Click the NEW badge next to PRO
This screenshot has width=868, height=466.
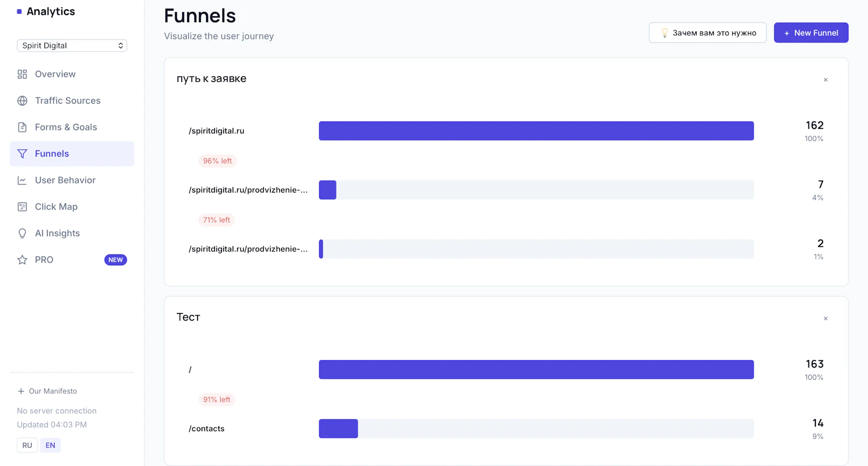[116, 260]
